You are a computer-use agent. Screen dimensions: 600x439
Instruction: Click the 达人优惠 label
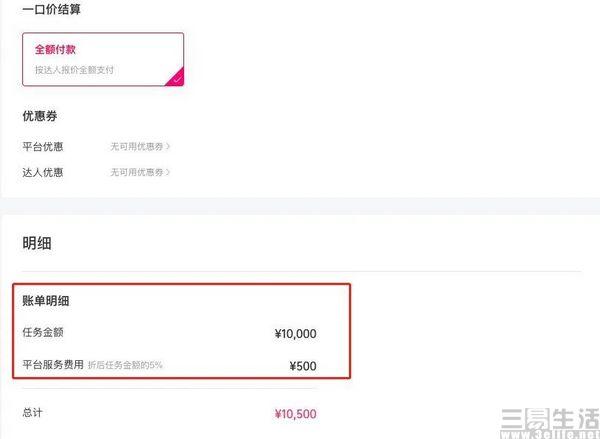(42, 172)
